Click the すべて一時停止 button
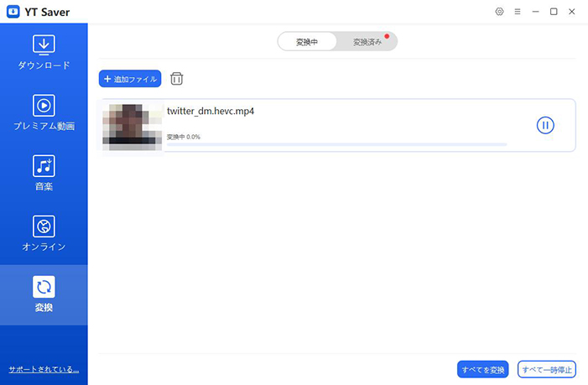The image size is (588, 385). pyautogui.click(x=547, y=370)
